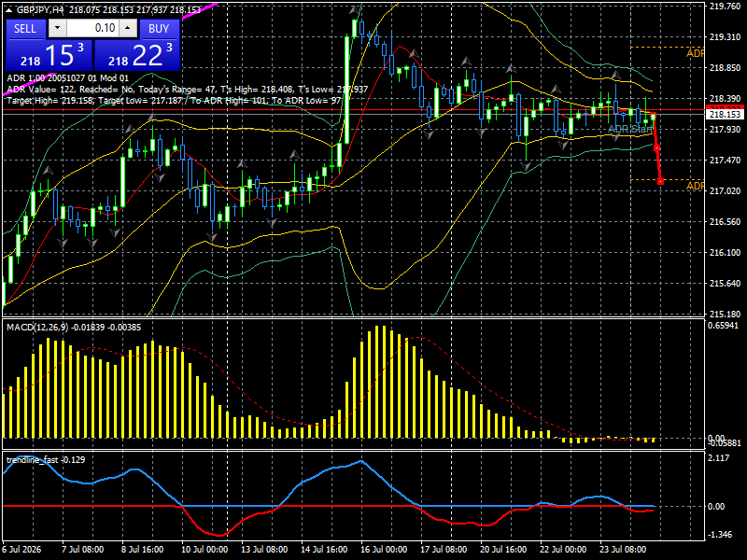Click the trendline_fast -0.129 indicator label
This screenshot has height=560, width=747.
click(x=46, y=459)
